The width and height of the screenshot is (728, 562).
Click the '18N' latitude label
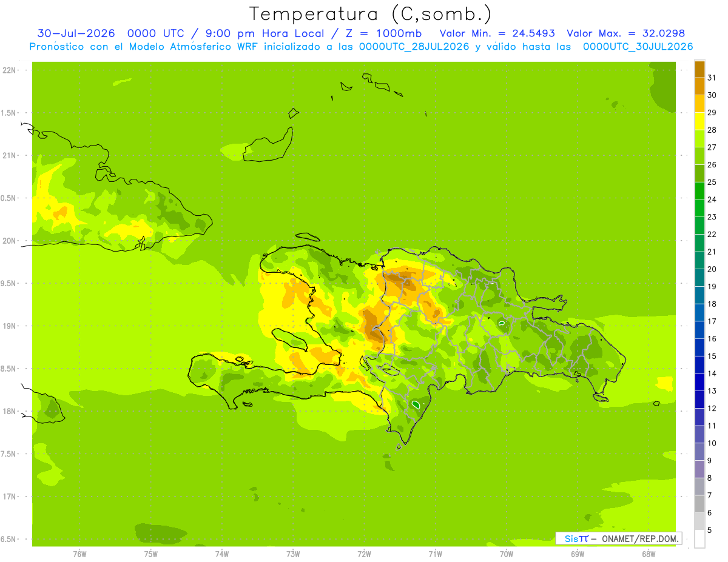9,412
